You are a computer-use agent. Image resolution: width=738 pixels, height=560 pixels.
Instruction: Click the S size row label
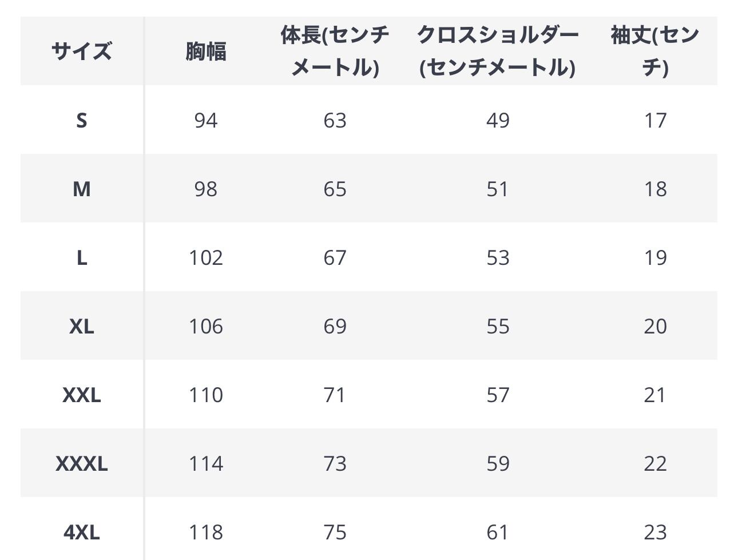(x=81, y=120)
